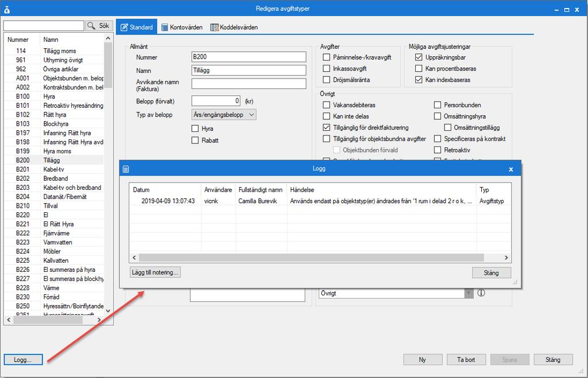Image resolution: width=588 pixels, height=378 pixels.
Task: Select the B222 Fjärrvärme row
Action: (55, 233)
